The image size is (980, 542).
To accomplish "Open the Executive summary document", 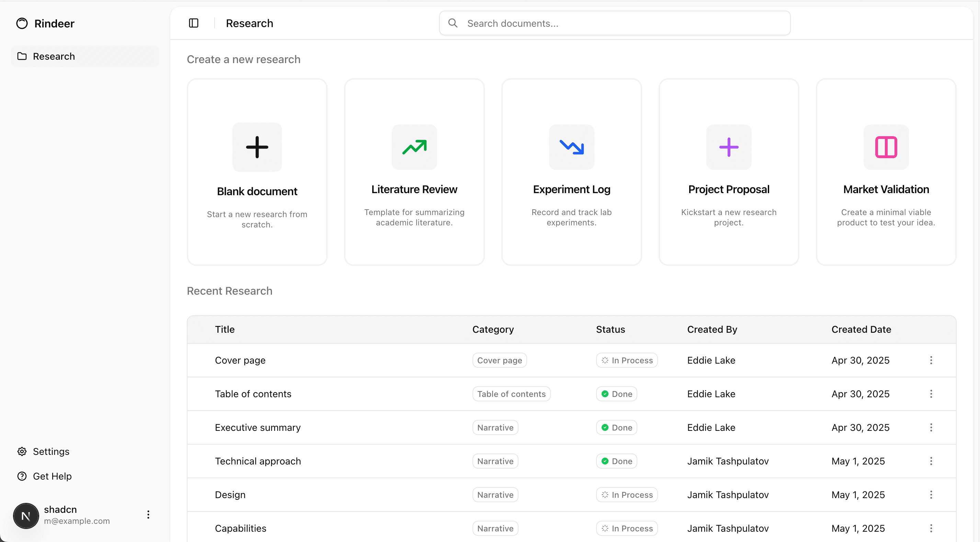I will (x=258, y=427).
